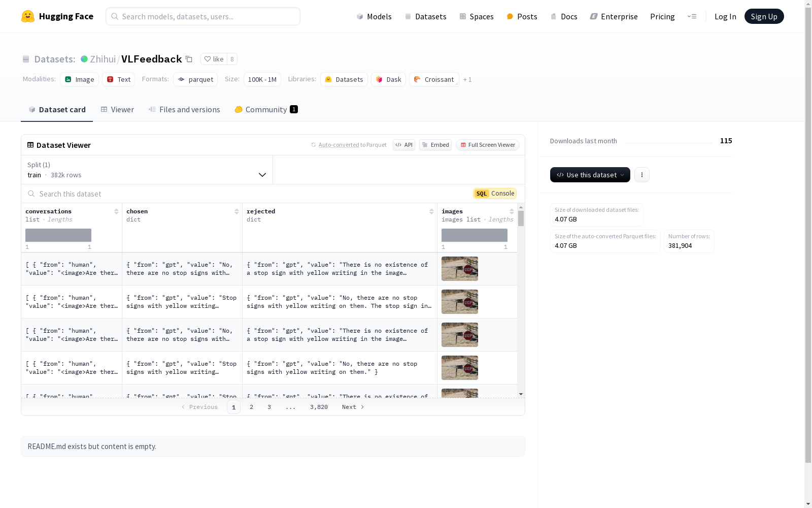This screenshot has width=812, height=508.
Task: Open the Docs page
Action: pos(564,16)
